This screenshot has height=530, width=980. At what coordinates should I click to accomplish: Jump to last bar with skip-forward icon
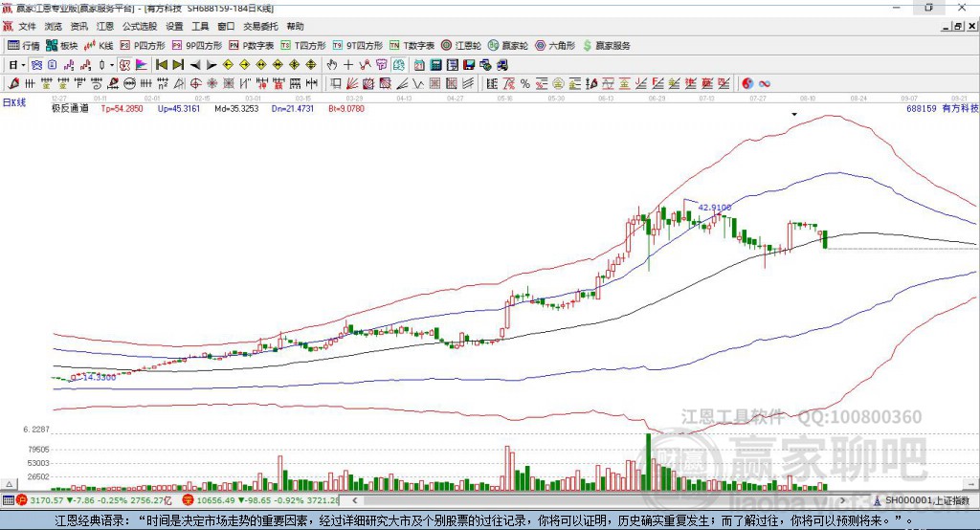coord(178,65)
